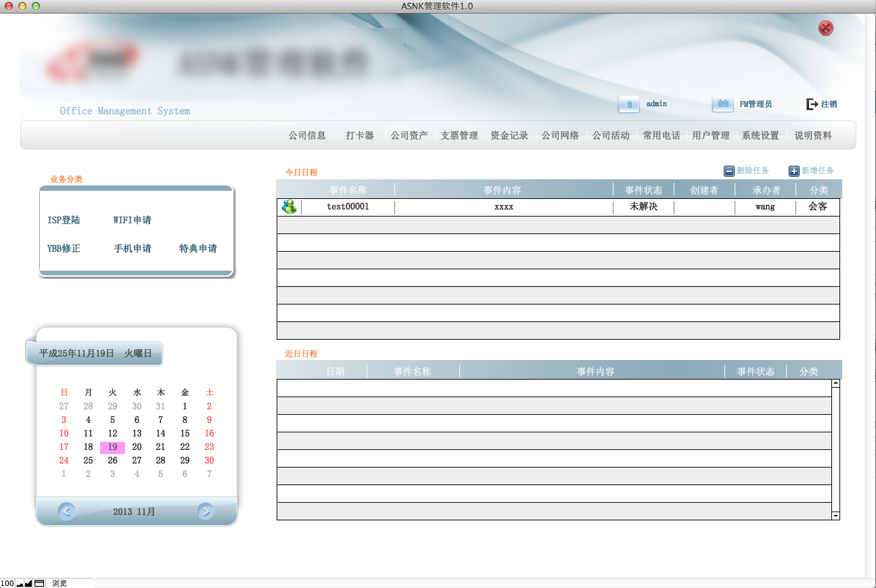
Task: Click the zoom in icon in status bar
Action: coord(28,583)
